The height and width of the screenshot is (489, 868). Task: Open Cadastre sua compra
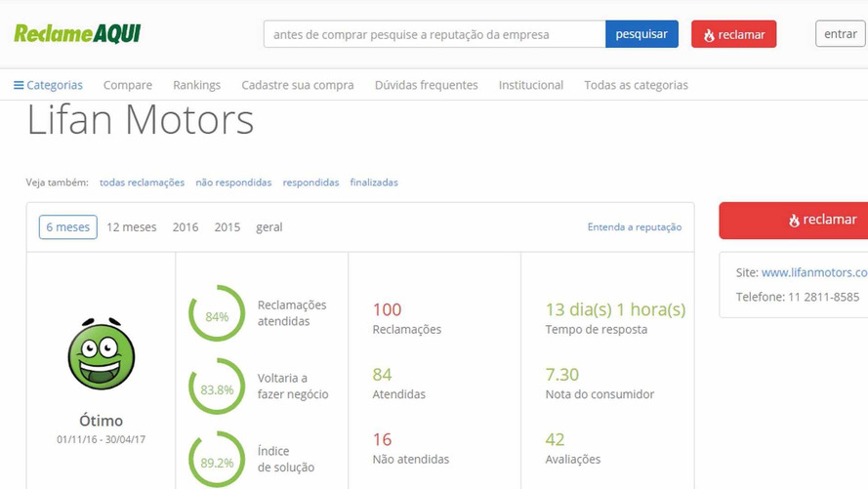pos(297,85)
